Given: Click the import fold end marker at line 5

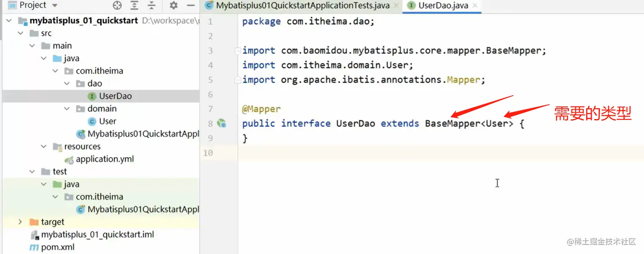Looking at the screenshot, I should tap(237, 80).
